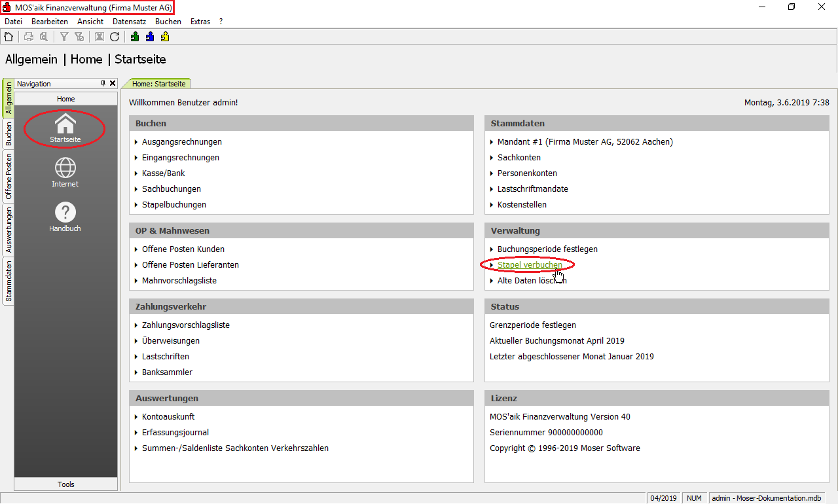Switch to the Offene Posten side tab
838x504 pixels.
click(x=9, y=176)
